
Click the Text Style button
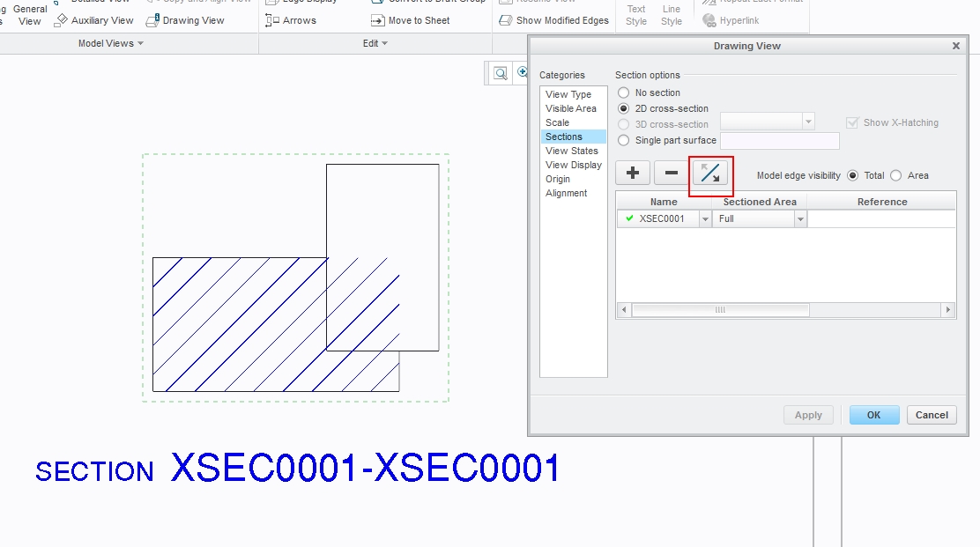click(636, 15)
